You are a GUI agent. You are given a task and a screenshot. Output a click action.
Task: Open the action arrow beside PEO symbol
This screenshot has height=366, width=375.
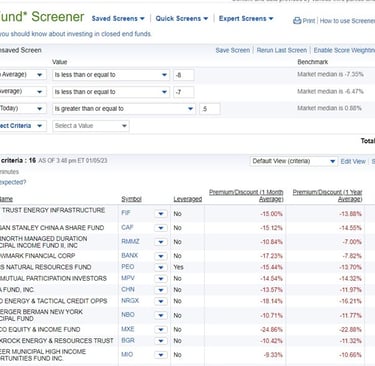click(x=161, y=267)
